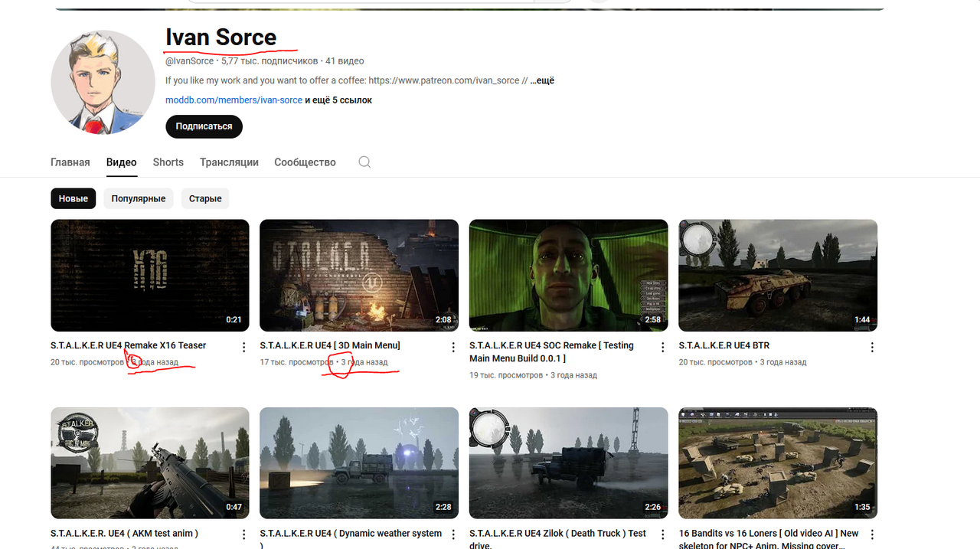Screen dimensions: 980x549
Task: Open options menu for Zilok Death Truck video
Action: pyautogui.click(x=663, y=535)
